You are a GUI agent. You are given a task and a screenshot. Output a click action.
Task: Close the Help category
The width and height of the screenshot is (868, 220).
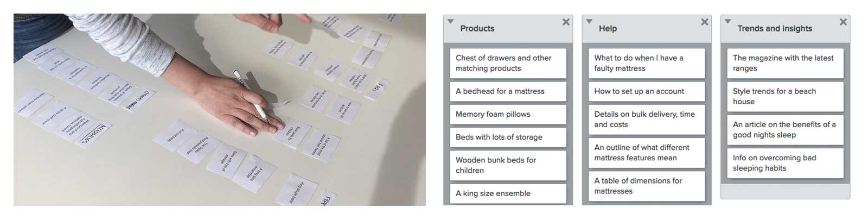(705, 22)
